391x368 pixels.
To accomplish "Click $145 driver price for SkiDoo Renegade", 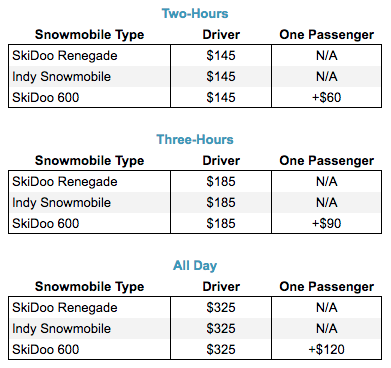I will pyautogui.click(x=221, y=56).
